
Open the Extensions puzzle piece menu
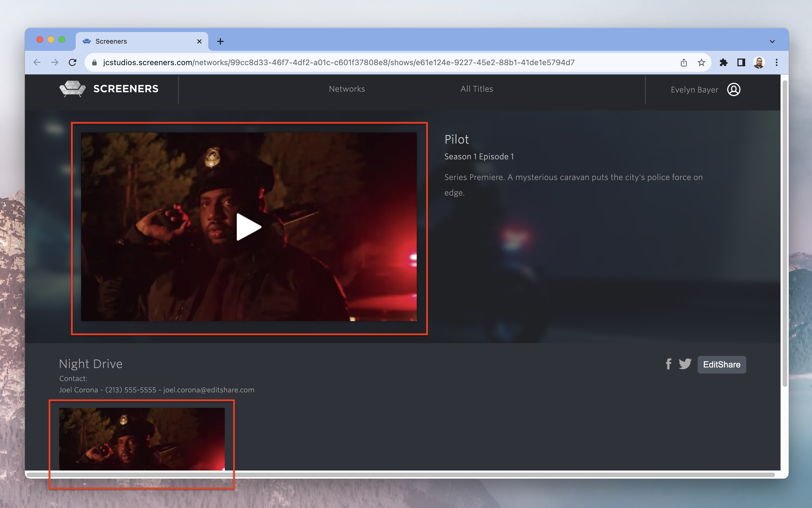click(x=723, y=62)
